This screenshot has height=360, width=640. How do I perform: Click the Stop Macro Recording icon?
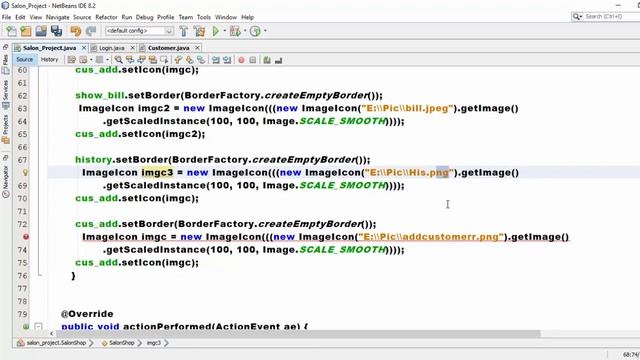(x=253, y=60)
